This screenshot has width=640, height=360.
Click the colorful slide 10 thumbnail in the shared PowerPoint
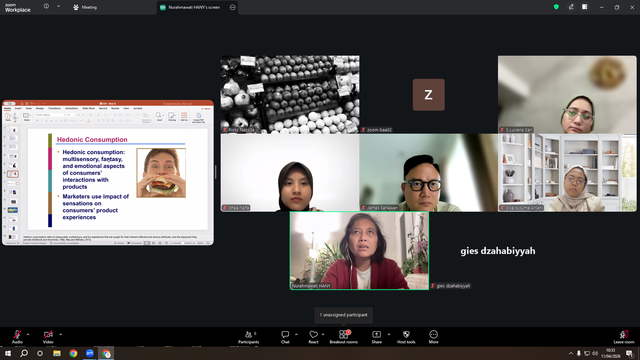click(13, 210)
